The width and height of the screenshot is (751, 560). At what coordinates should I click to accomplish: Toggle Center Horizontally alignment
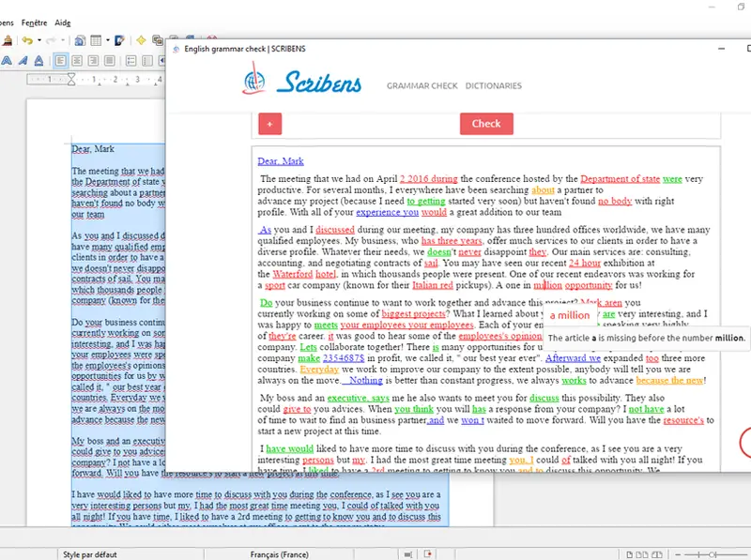[x=77, y=61]
